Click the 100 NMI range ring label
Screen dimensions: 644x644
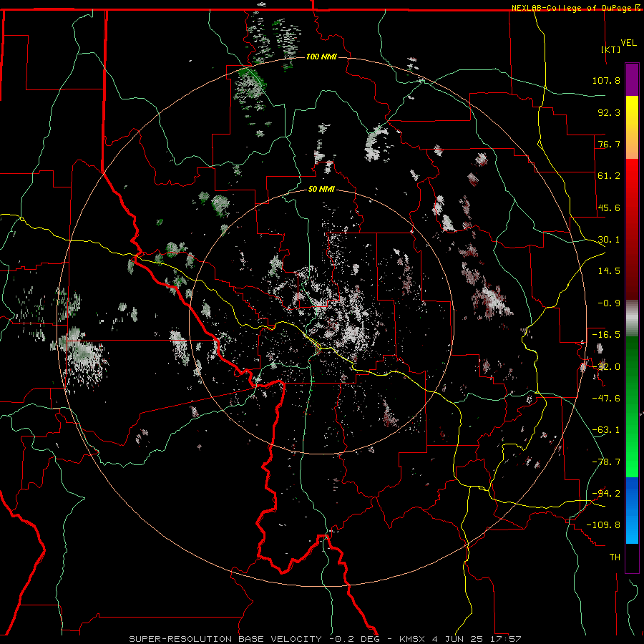coord(321,57)
